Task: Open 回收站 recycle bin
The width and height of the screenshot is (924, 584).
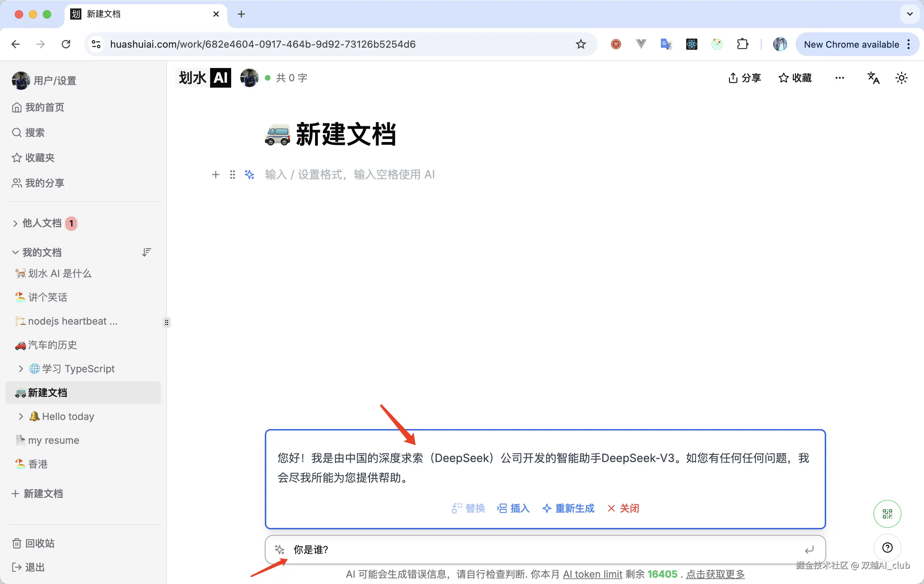Action: pyautogui.click(x=33, y=543)
